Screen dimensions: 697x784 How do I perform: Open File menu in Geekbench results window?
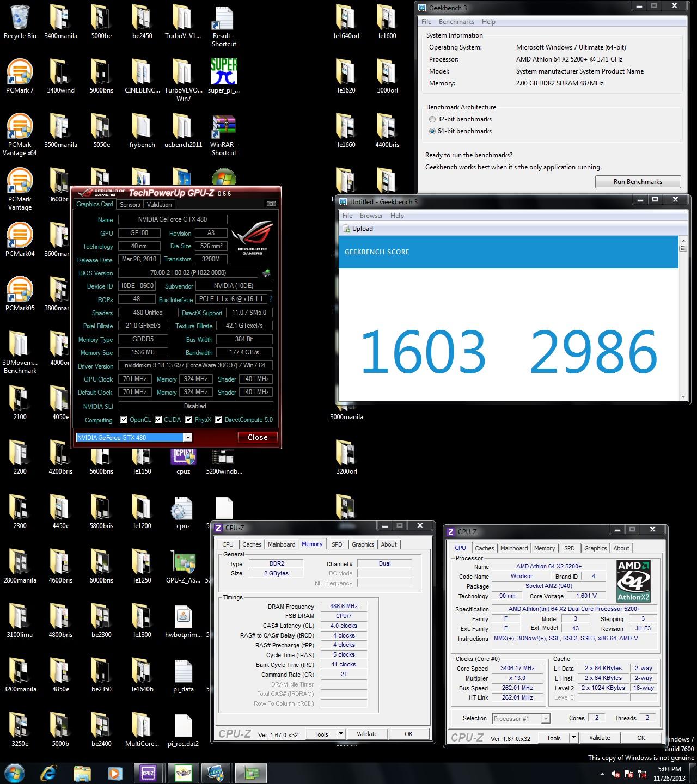(x=347, y=216)
